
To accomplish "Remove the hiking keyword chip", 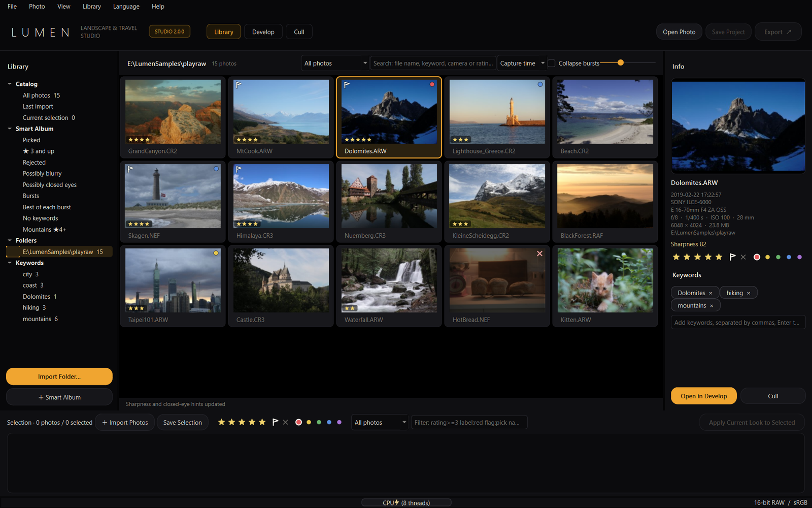I will (749, 293).
